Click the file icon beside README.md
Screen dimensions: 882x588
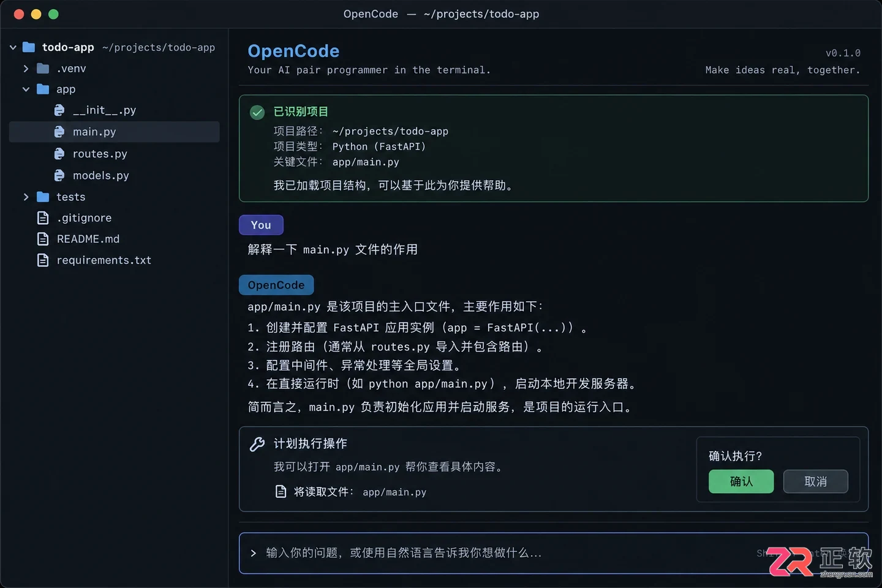[43, 239]
